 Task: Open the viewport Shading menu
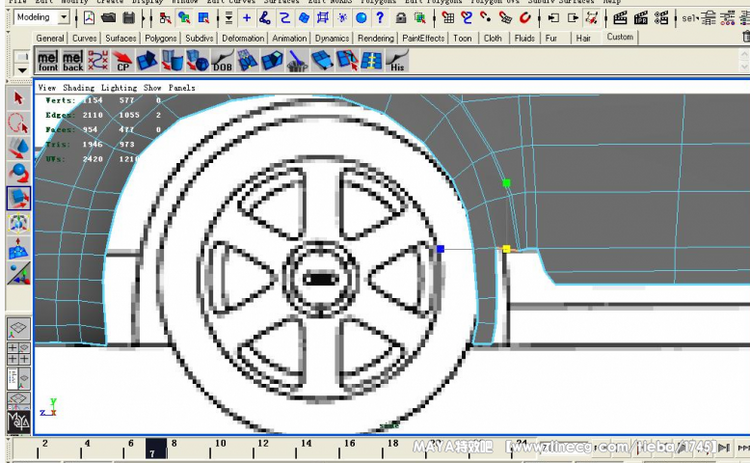[x=78, y=88]
